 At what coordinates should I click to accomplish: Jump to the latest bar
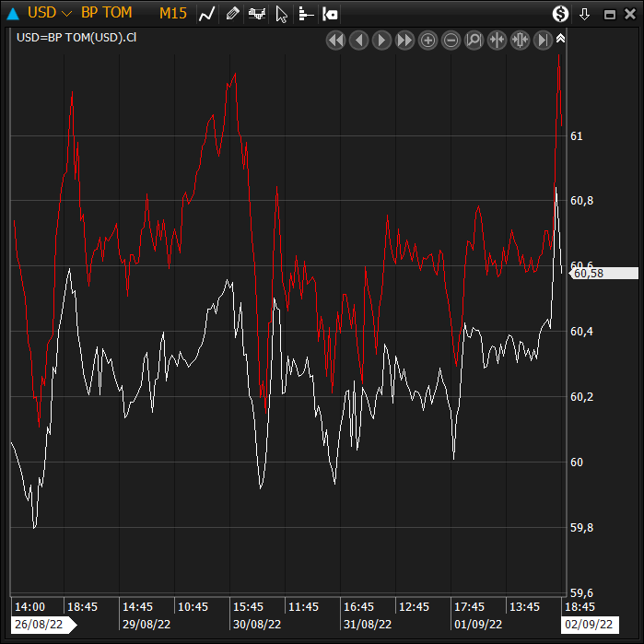(x=544, y=40)
